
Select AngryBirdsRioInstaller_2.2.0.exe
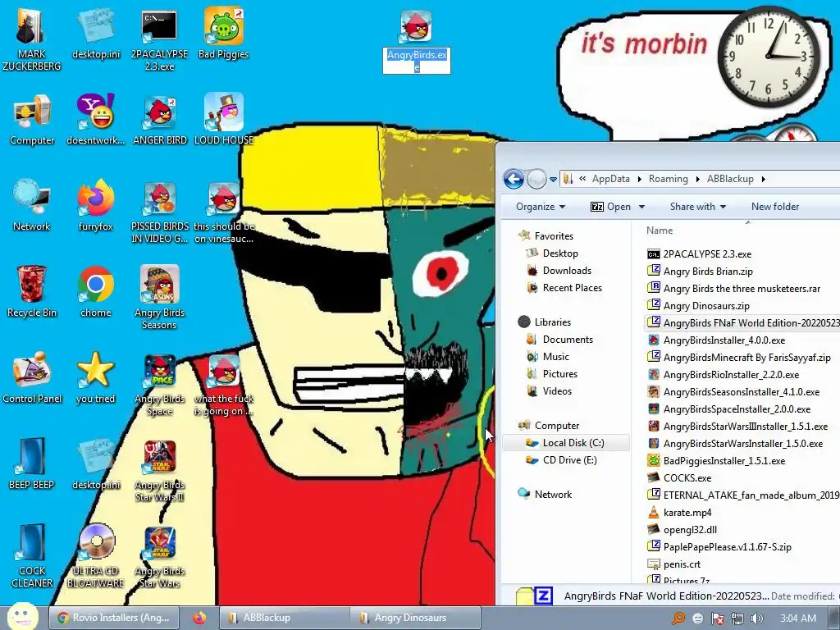[x=724, y=374]
